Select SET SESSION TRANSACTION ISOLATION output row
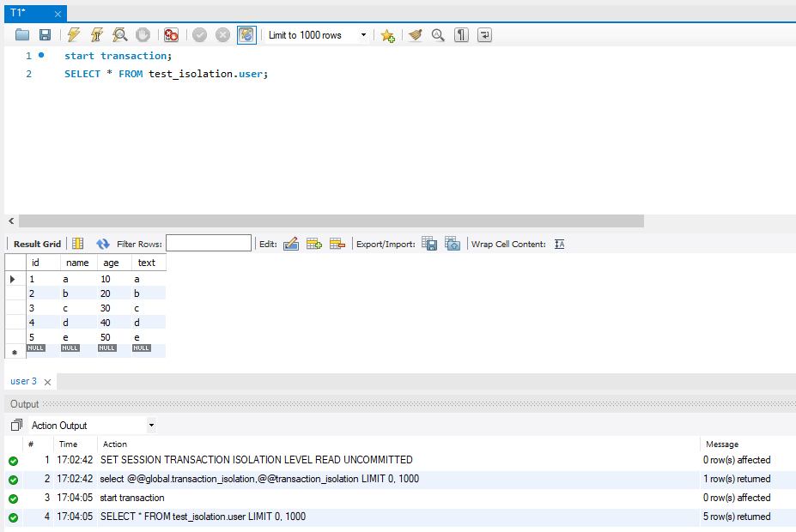Image resolution: width=796 pixels, height=532 pixels. click(400, 460)
